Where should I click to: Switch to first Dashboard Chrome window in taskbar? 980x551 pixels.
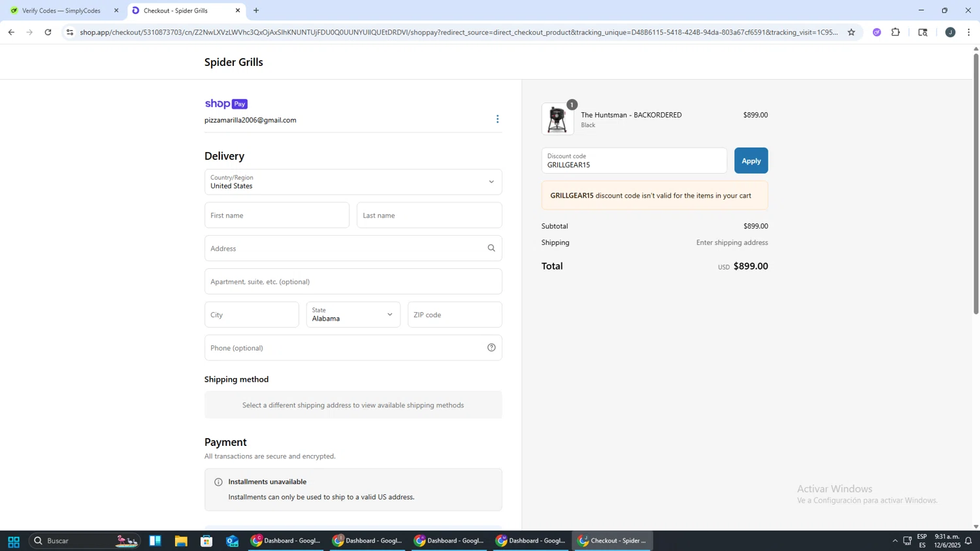(286, 541)
